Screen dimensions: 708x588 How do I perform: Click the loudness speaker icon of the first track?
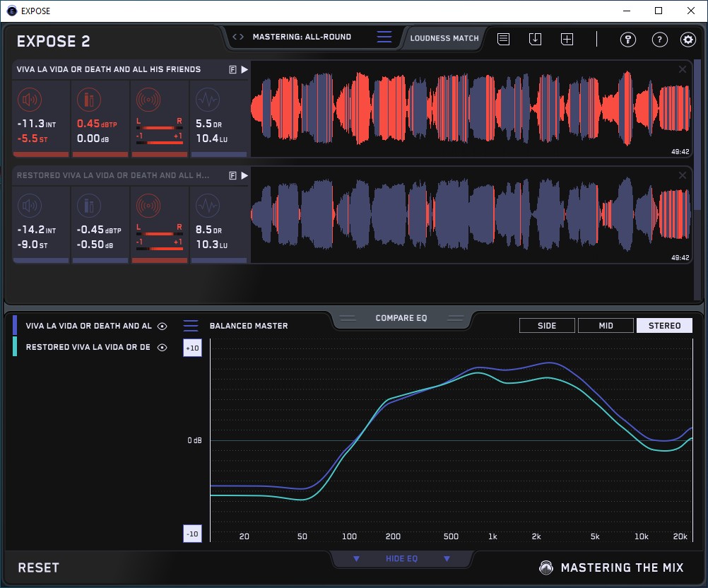click(x=30, y=100)
